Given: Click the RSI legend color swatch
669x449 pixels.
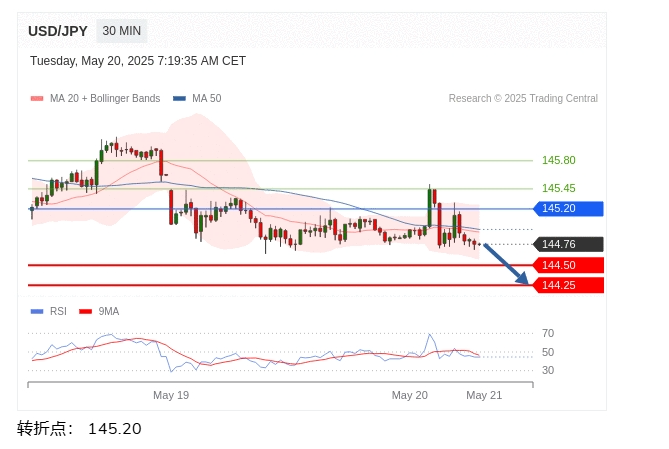Looking at the screenshot, I should click(37, 312).
